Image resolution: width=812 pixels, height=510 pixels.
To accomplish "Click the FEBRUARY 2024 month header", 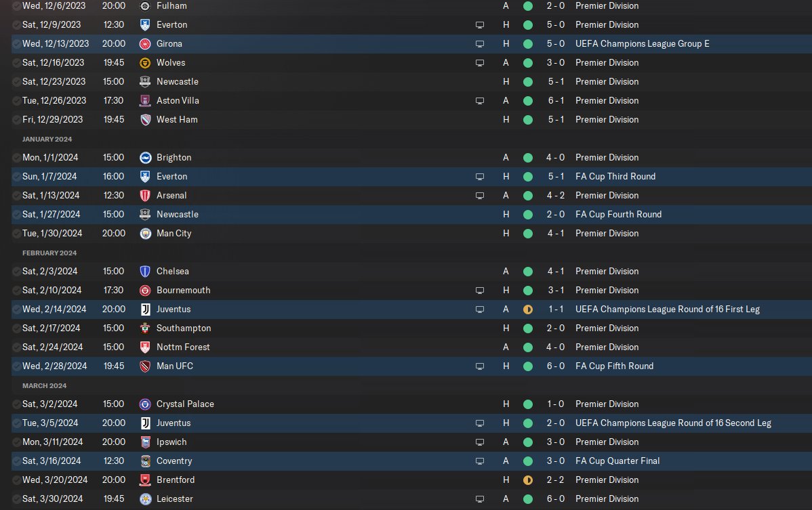I will pos(49,253).
